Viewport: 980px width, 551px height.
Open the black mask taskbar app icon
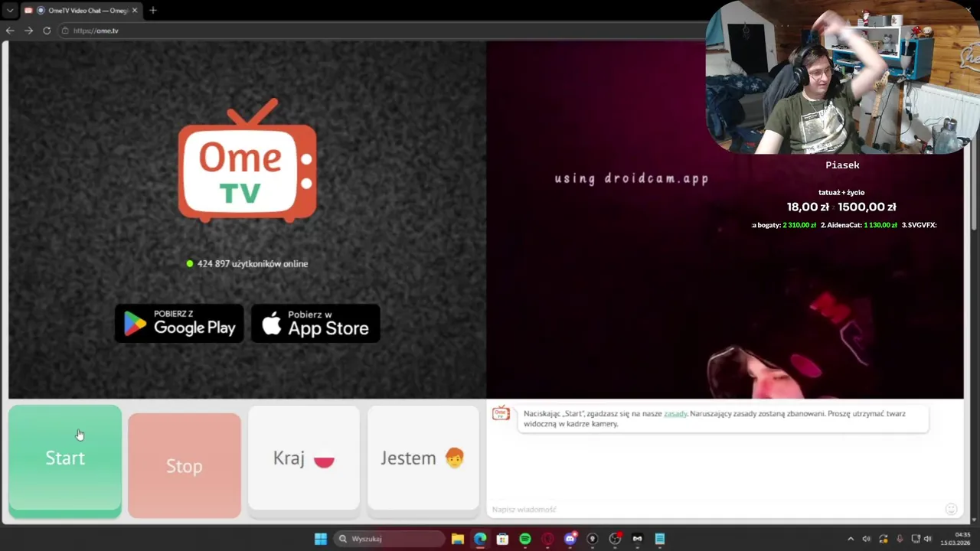637,539
